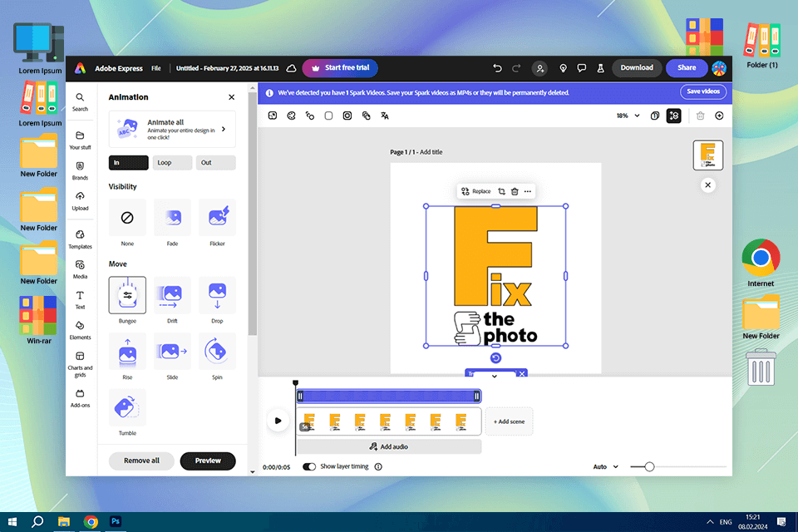The height and width of the screenshot is (532, 798).
Task: Select the Bungee move animation
Action: (127, 295)
